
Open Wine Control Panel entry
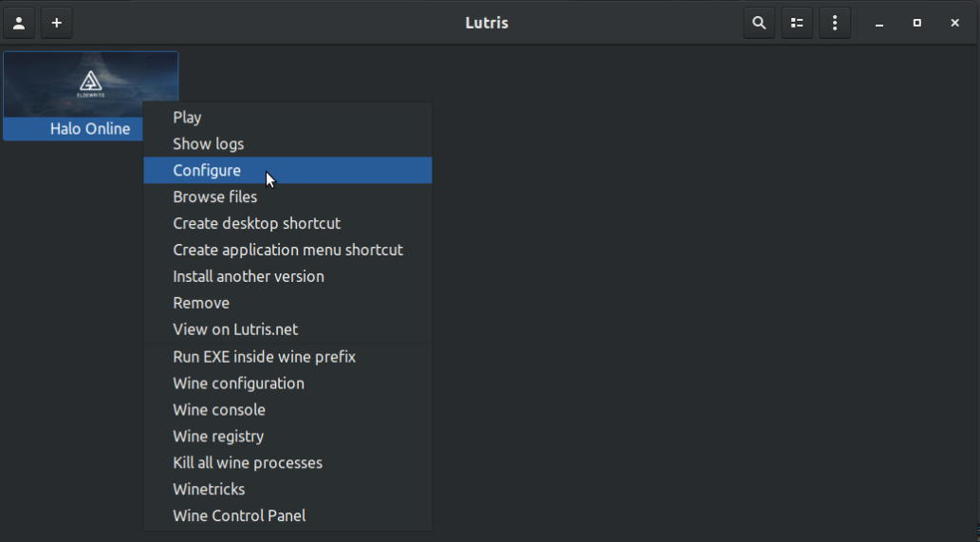(x=287, y=515)
